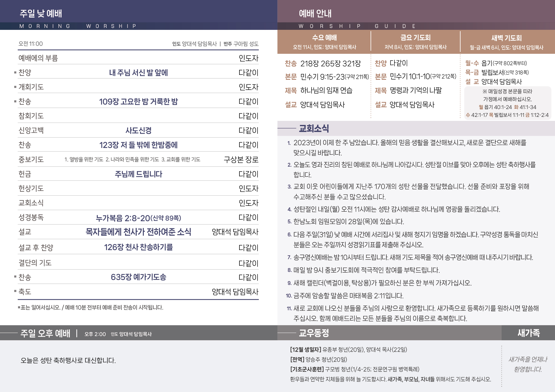
Task: Click hymn '123장 저 들 밖에 한밤중에'
Action: click(138, 145)
